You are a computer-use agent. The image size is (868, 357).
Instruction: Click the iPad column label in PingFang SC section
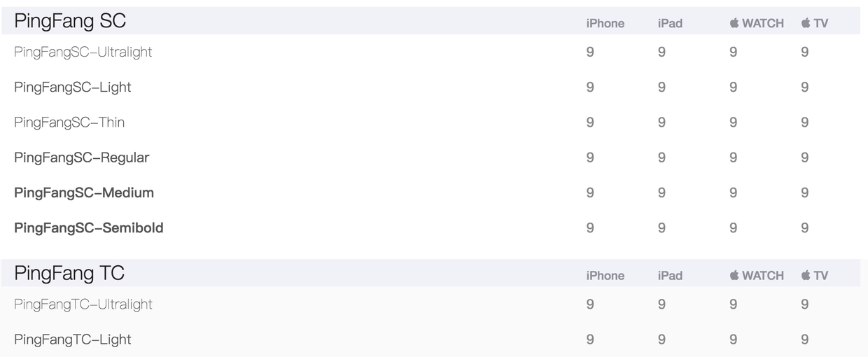pos(670,24)
